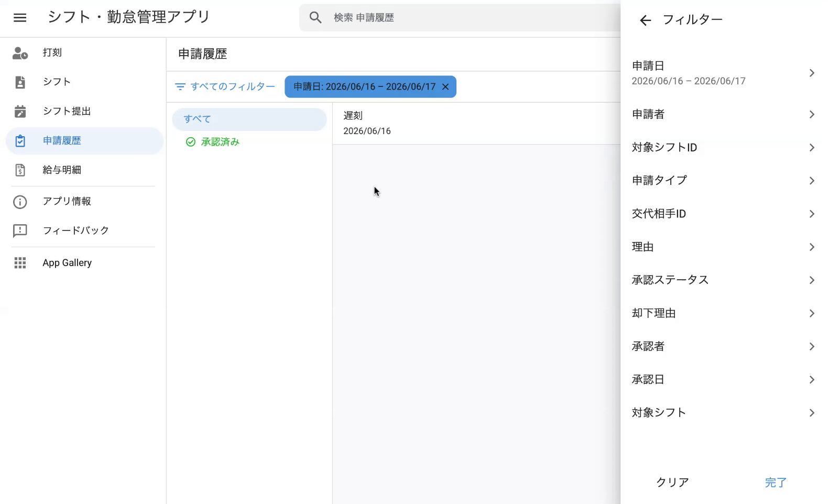Click the App Gallery grid icon
The height and width of the screenshot is (504, 828).
(x=20, y=263)
